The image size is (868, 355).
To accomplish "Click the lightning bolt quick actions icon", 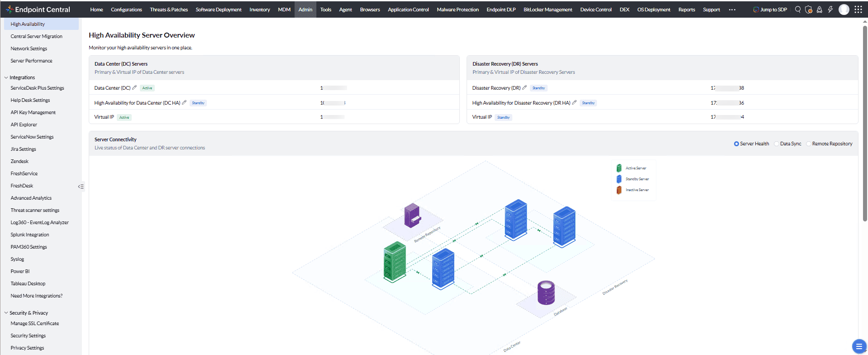I will [830, 10].
